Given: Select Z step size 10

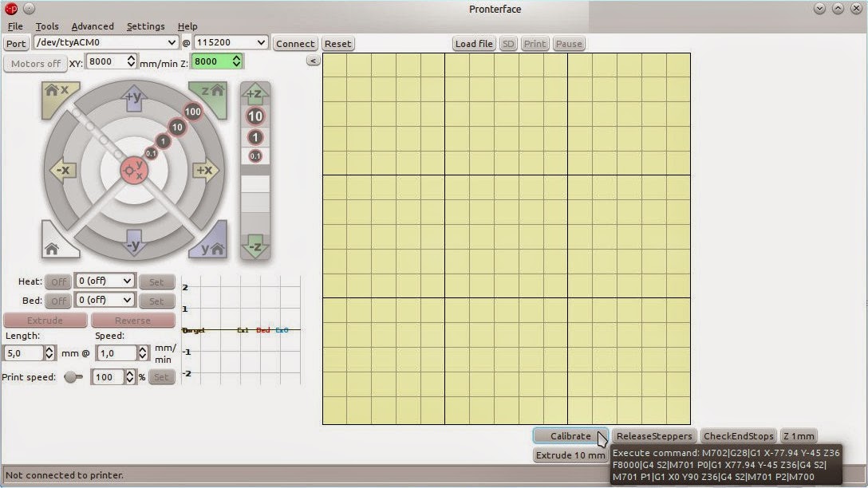Looking at the screenshot, I should (255, 116).
